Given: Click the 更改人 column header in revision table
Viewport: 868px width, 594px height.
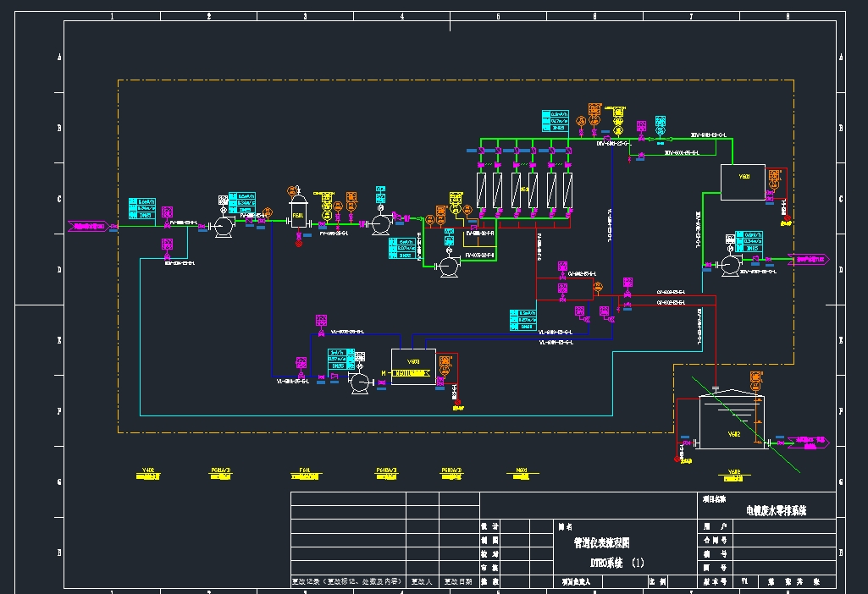Looking at the screenshot, I should click(x=422, y=581).
